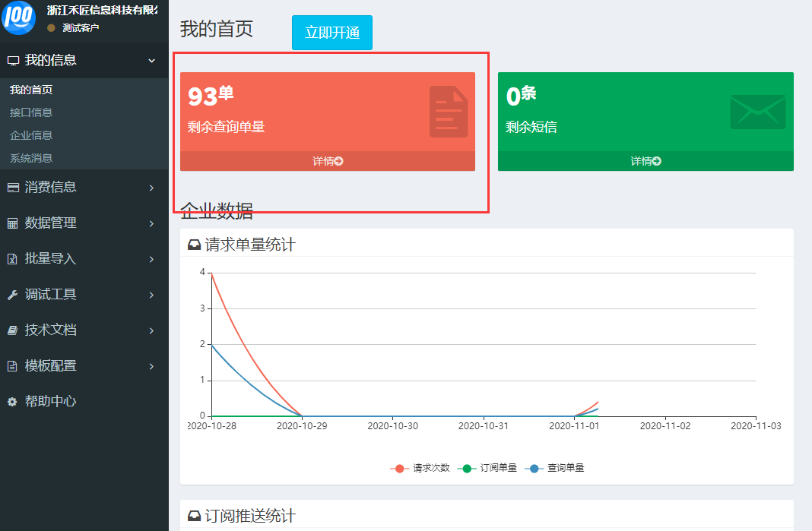Click the credit card icon beside 消费信息
This screenshot has width=812, height=531.
(x=12, y=188)
